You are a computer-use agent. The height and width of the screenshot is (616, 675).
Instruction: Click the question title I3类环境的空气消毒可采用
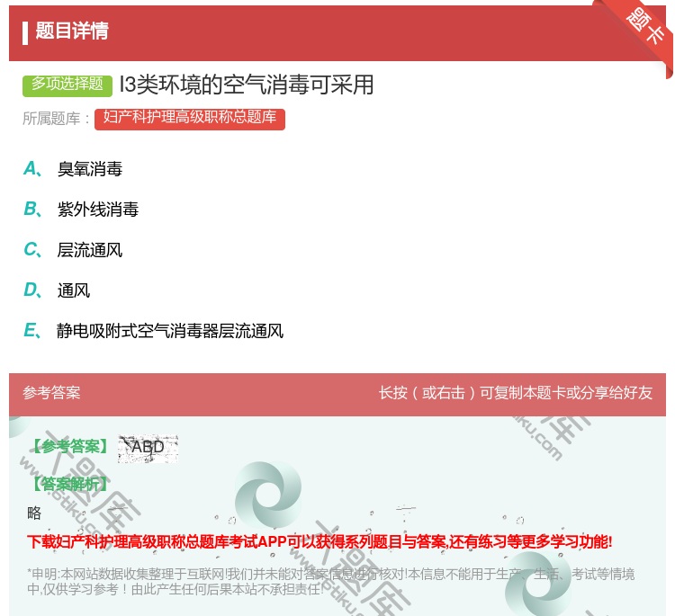(247, 85)
